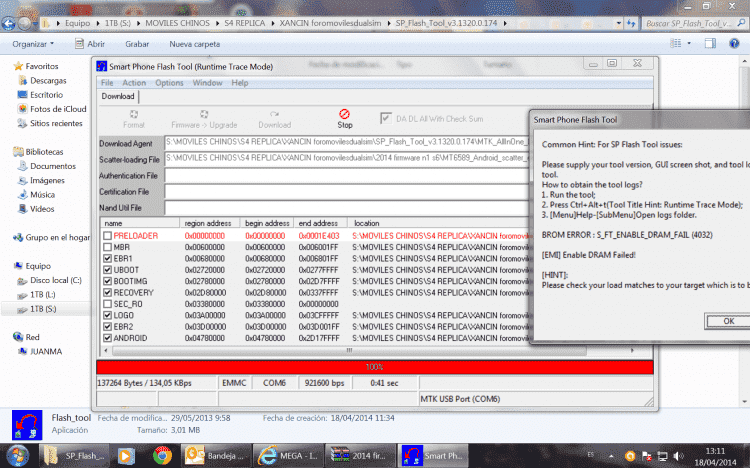
Task: Click the volume tray icon
Action: (678, 456)
